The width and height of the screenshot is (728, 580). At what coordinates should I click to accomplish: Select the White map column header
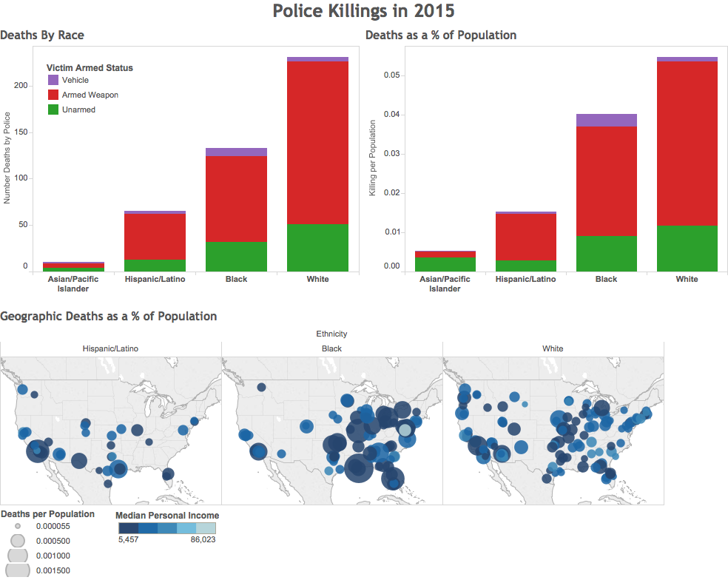pos(553,348)
